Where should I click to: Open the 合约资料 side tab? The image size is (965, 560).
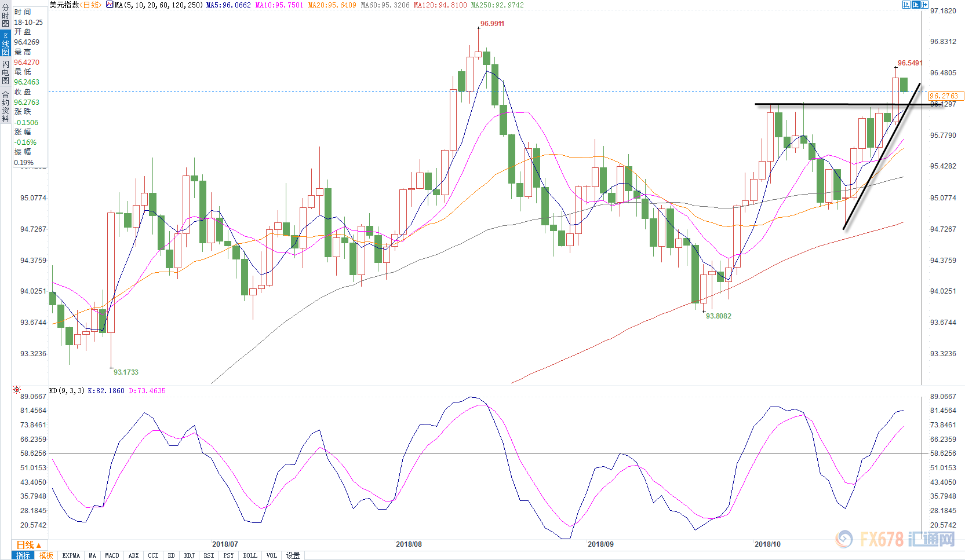[x=5, y=107]
